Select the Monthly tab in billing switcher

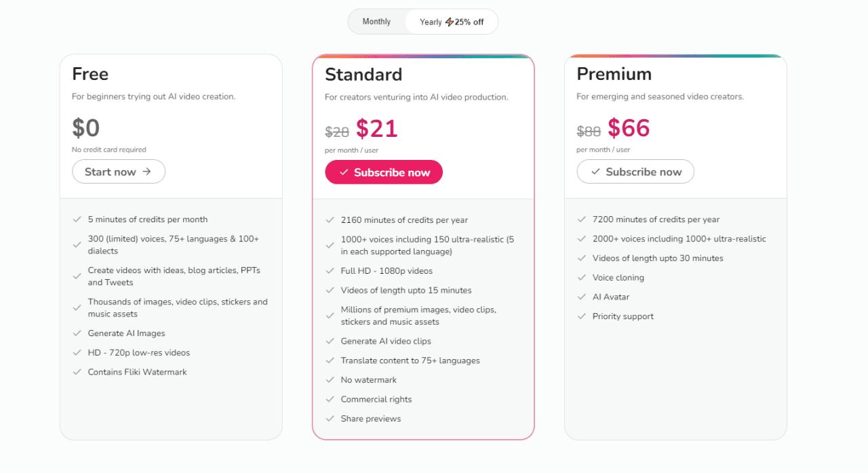(376, 21)
